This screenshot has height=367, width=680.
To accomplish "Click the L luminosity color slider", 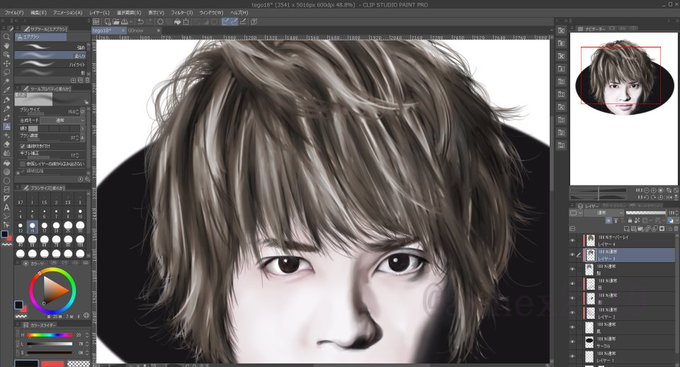I will pos(49,344).
